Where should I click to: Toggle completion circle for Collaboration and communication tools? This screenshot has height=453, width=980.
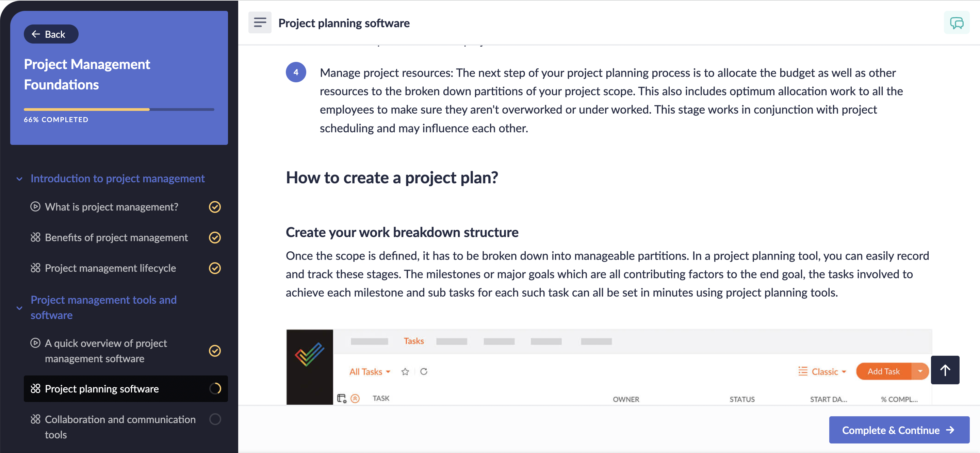click(x=215, y=419)
